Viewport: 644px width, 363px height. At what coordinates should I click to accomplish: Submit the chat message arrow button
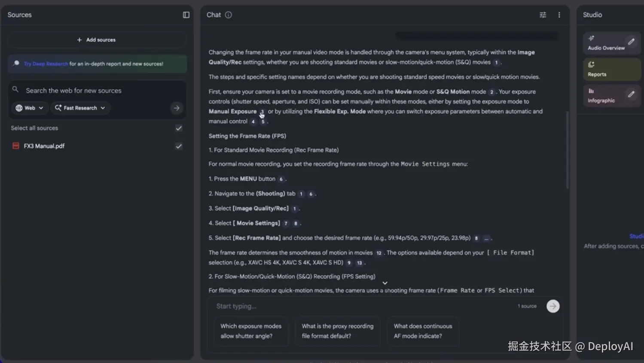[553, 306]
